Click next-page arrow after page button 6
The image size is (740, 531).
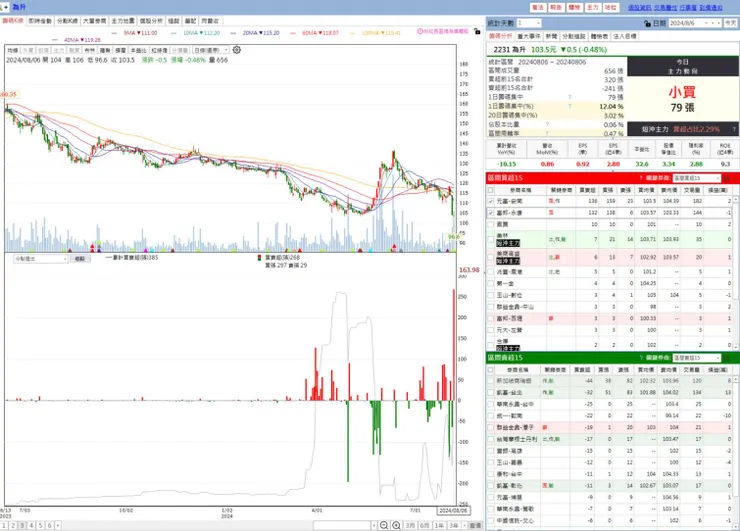[58, 525]
